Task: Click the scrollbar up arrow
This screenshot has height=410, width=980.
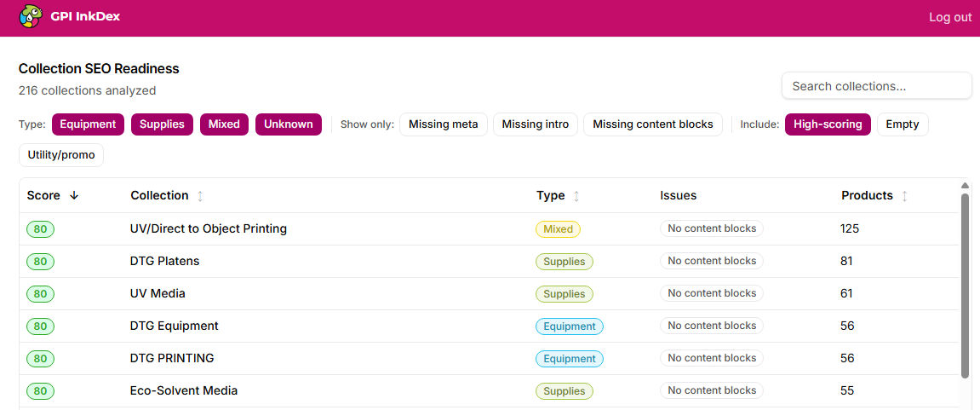Action: pos(965,186)
